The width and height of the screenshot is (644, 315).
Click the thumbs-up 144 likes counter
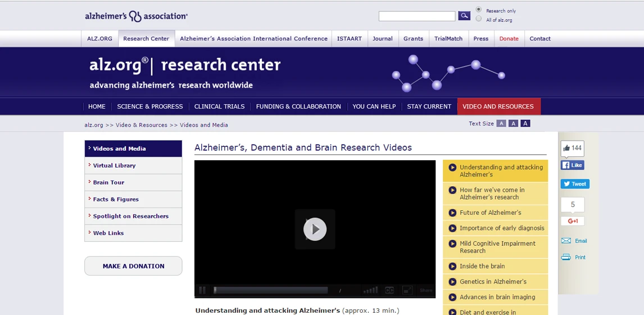(572, 148)
